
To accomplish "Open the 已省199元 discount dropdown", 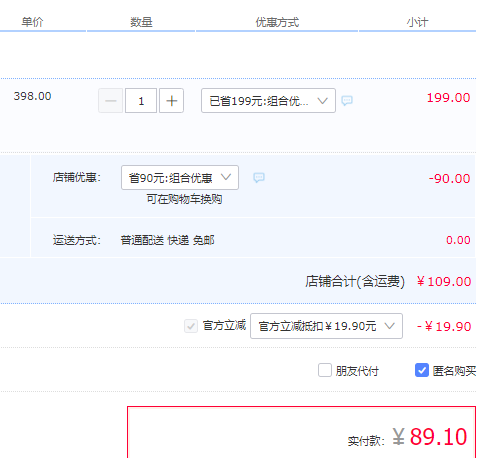I will (268, 101).
